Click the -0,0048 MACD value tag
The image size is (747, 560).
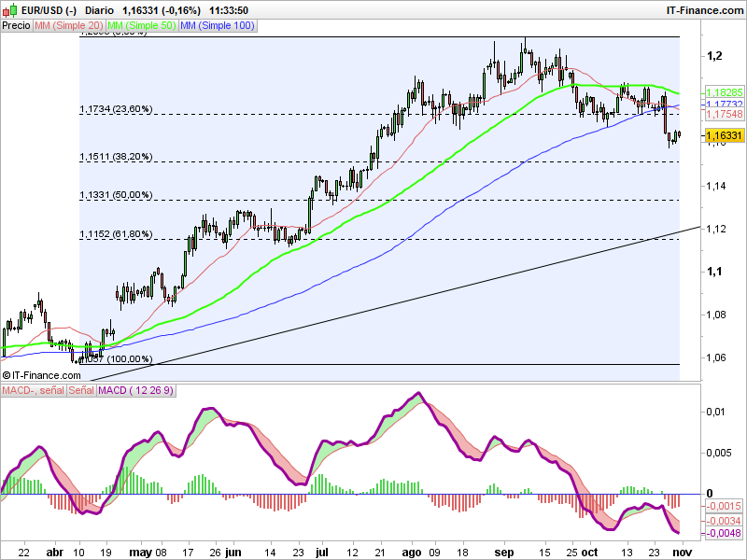(x=723, y=533)
